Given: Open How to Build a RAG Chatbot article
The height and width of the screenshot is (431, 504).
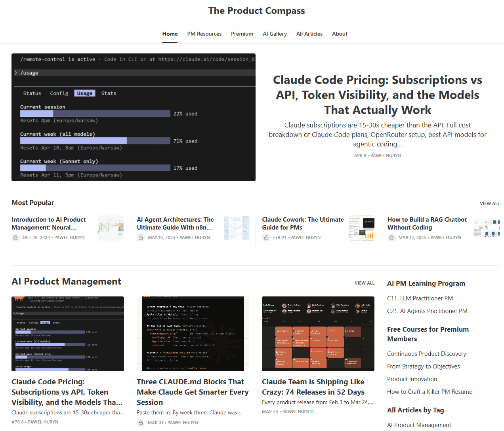Looking at the screenshot, I should tap(427, 224).
